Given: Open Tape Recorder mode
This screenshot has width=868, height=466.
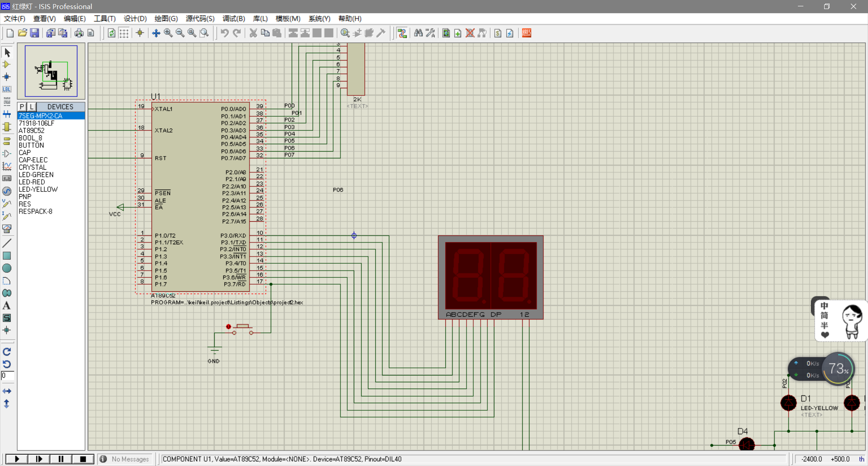Looking at the screenshot, I should point(7,179).
